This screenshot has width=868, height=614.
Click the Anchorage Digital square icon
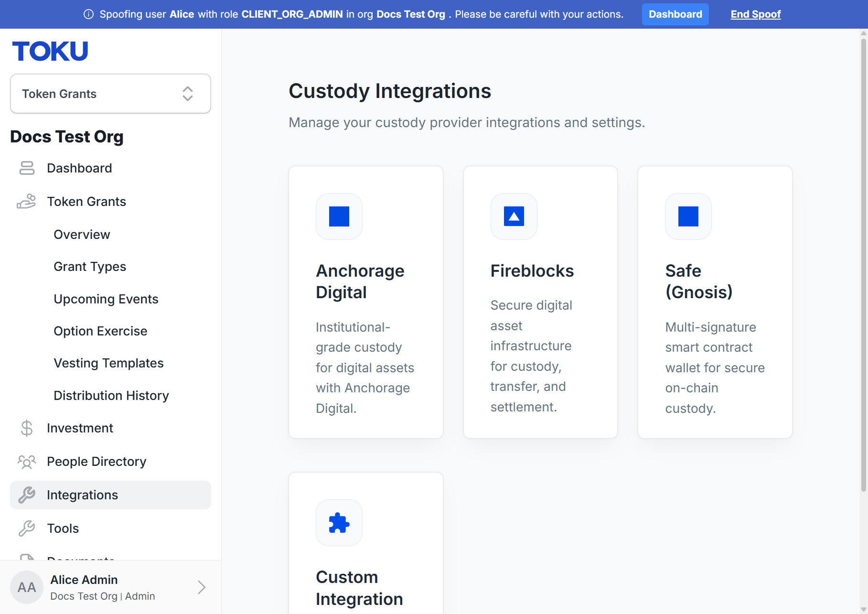pos(339,216)
